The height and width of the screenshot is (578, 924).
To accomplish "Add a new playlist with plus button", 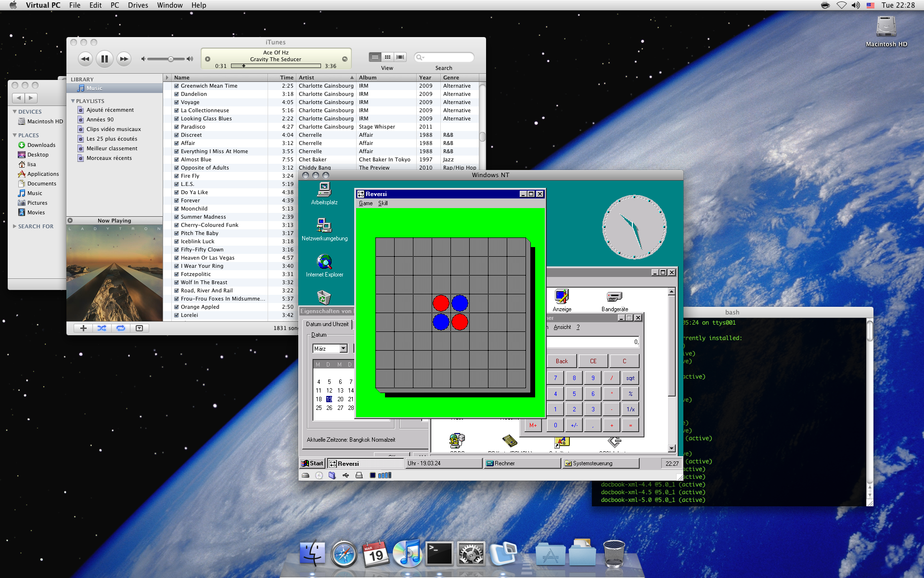I will [83, 328].
